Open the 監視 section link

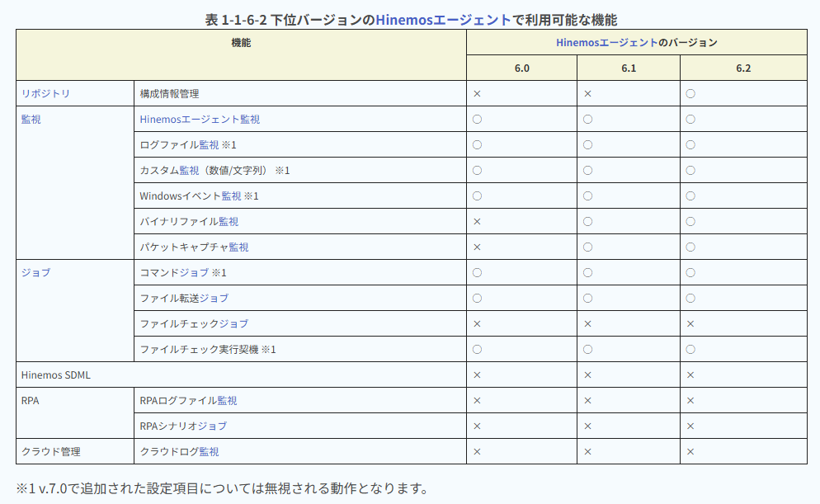click(30, 119)
